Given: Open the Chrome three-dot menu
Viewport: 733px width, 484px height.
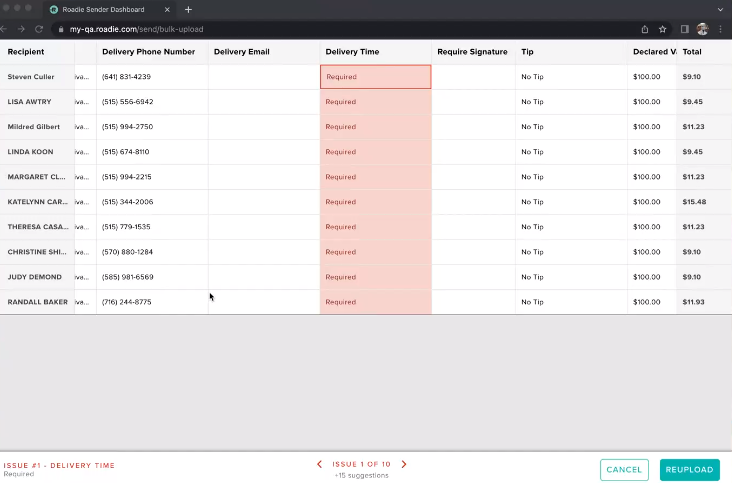Looking at the screenshot, I should click(x=720, y=29).
